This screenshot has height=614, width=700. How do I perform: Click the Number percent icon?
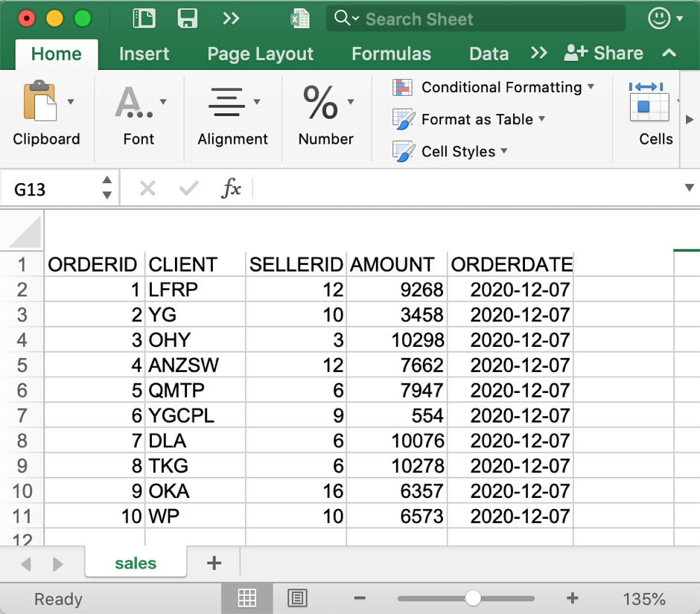pyautogui.click(x=321, y=103)
